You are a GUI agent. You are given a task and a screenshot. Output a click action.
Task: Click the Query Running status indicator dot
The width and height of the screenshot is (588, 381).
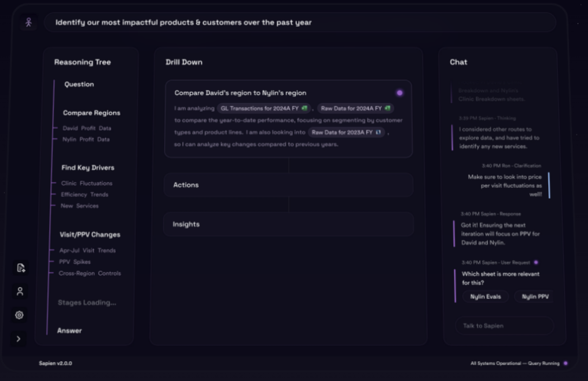(x=565, y=363)
